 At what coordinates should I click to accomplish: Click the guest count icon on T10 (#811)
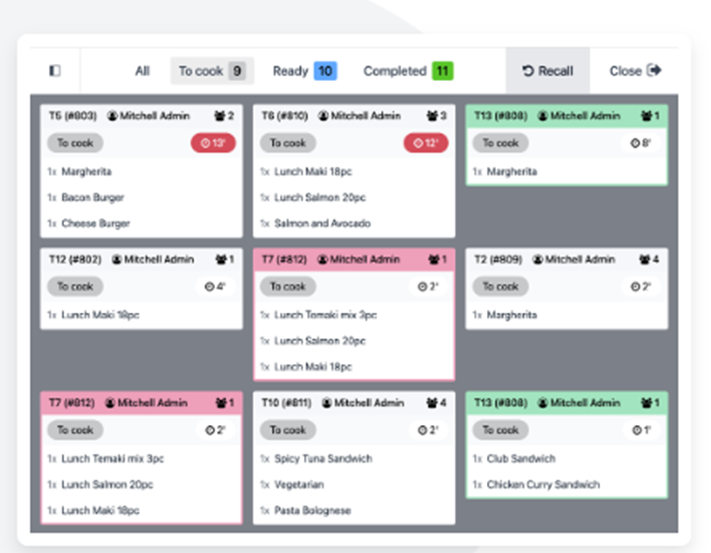(x=434, y=403)
